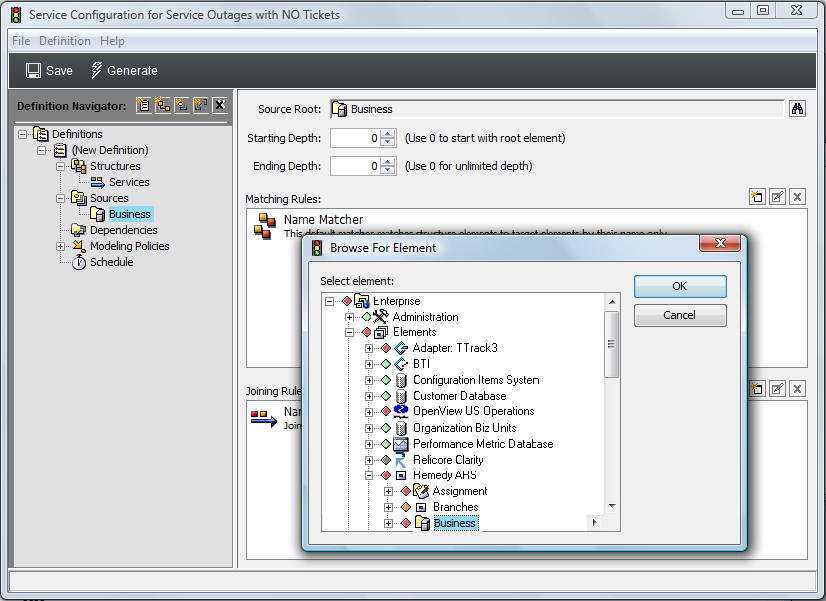
Task: Select Structures tree item
Action: [115, 166]
